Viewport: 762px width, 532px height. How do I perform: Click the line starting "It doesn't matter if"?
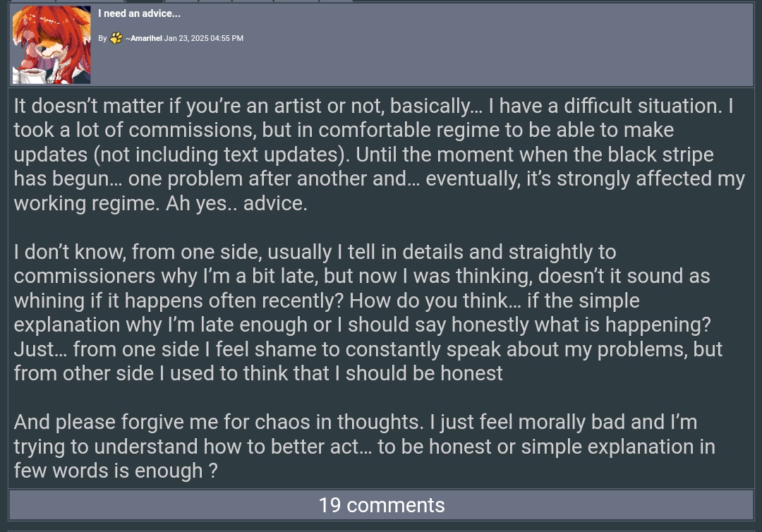[x=373, y=106]
